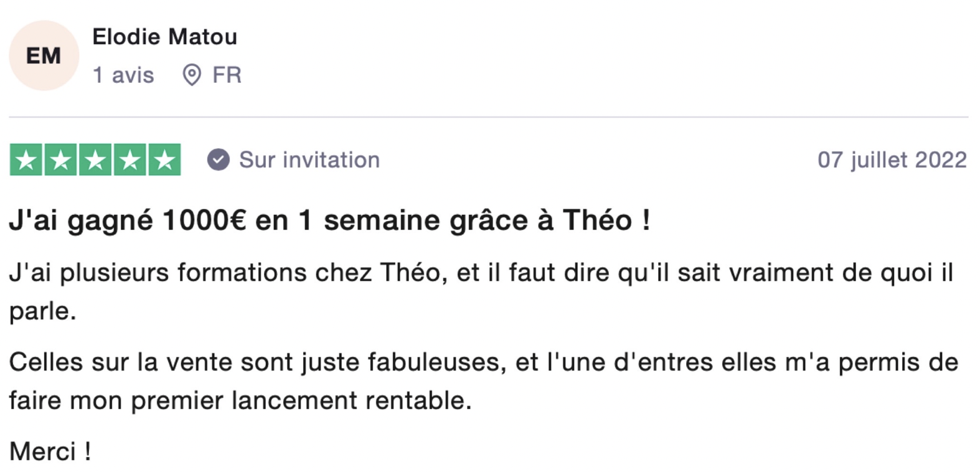Click the words "premier lancement rentable"
The image size is (980, 472).
pos(301,400)
